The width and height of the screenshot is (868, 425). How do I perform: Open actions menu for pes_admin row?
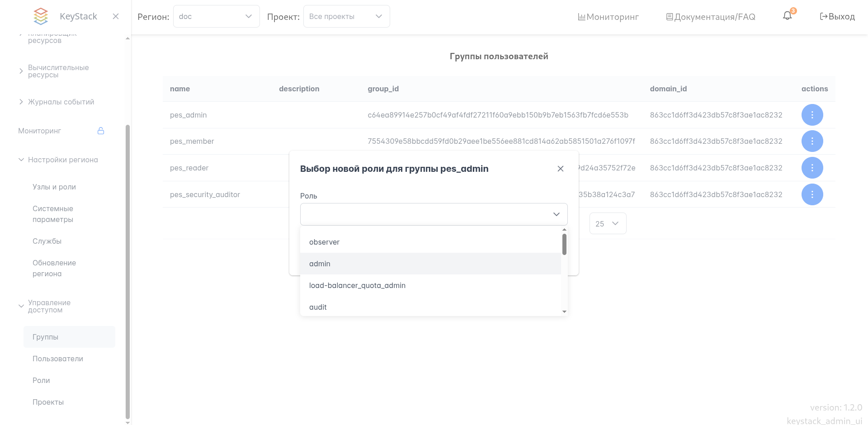(x=812, y=115)
